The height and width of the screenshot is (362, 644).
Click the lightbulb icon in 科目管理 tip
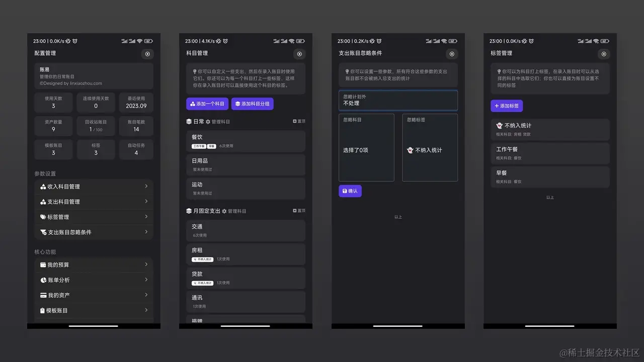[195, 72]
